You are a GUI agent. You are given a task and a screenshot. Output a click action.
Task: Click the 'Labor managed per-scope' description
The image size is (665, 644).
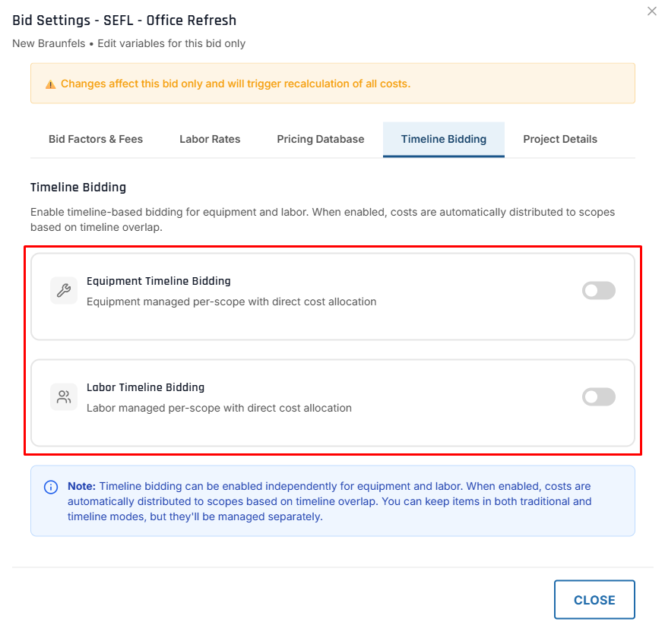click(x=220, y=408)
